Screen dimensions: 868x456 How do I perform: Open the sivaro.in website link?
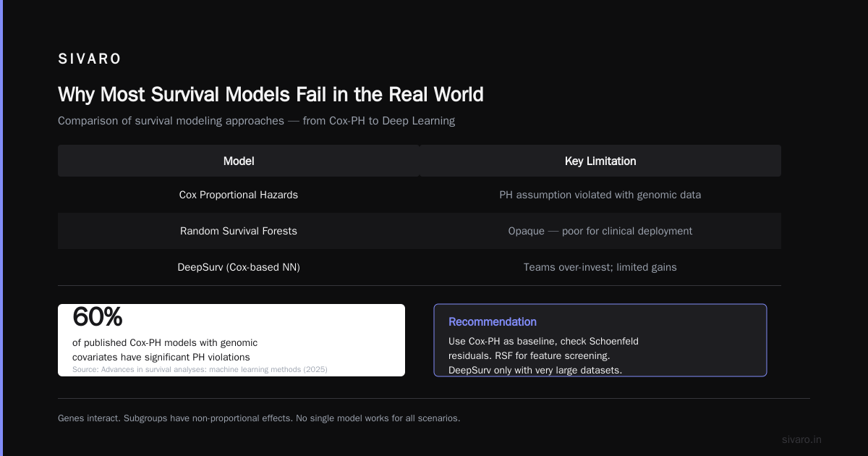(801, 439)
